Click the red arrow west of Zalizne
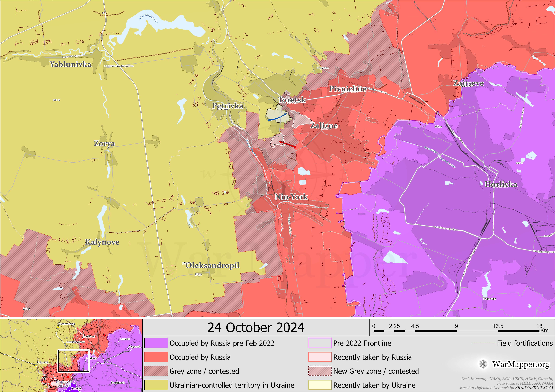Viewport: 555px width, 392px height. click(x=288, y=144)
